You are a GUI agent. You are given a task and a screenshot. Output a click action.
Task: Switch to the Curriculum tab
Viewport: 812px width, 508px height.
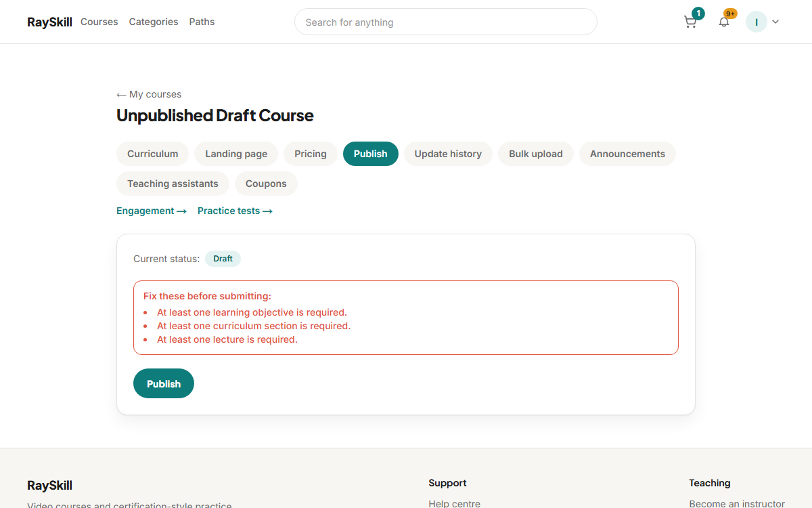[153, 154]
